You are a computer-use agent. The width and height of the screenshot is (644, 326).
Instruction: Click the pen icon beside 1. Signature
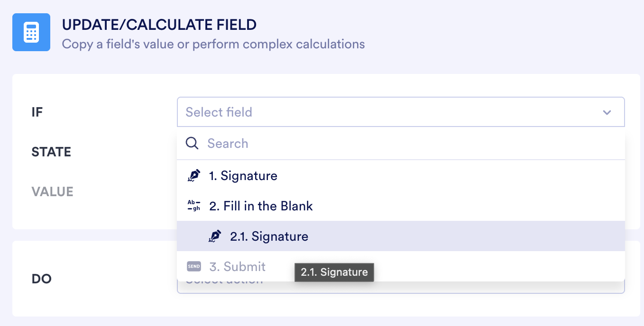point(194,175)
